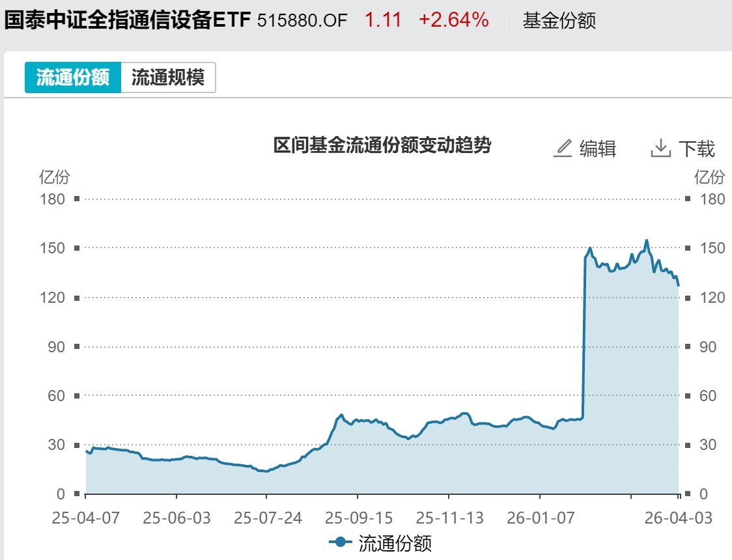This screenshot has height=560, width=732.
Task: Click the tick marker next to 180 gridline
Action: tap(77, 200)
